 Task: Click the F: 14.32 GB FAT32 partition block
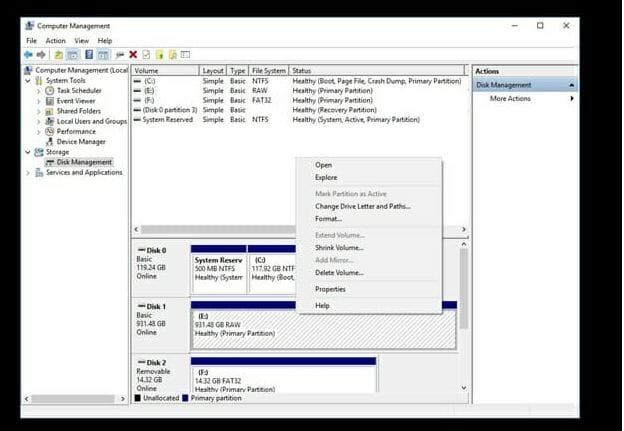283,378
